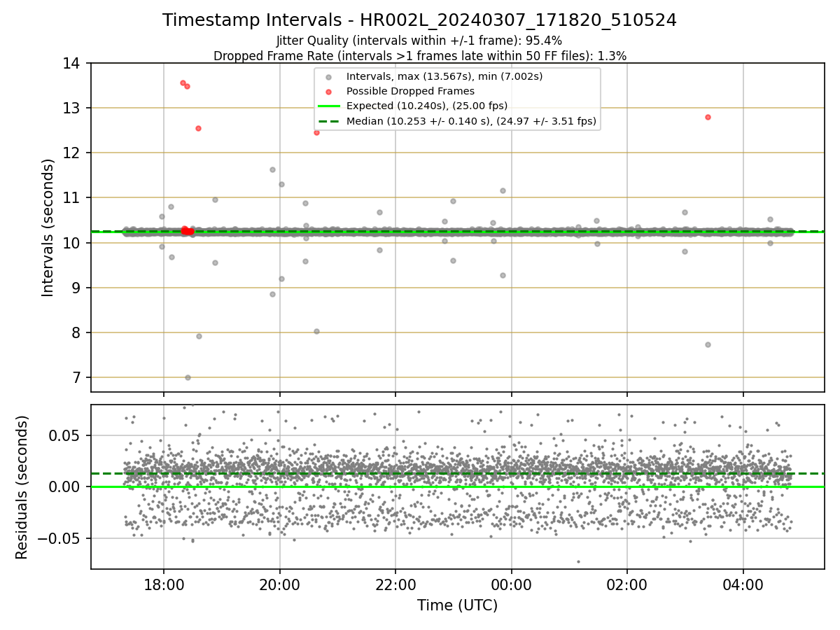
Task: Click the red dot marker in the legend
Action: (330, 91)
